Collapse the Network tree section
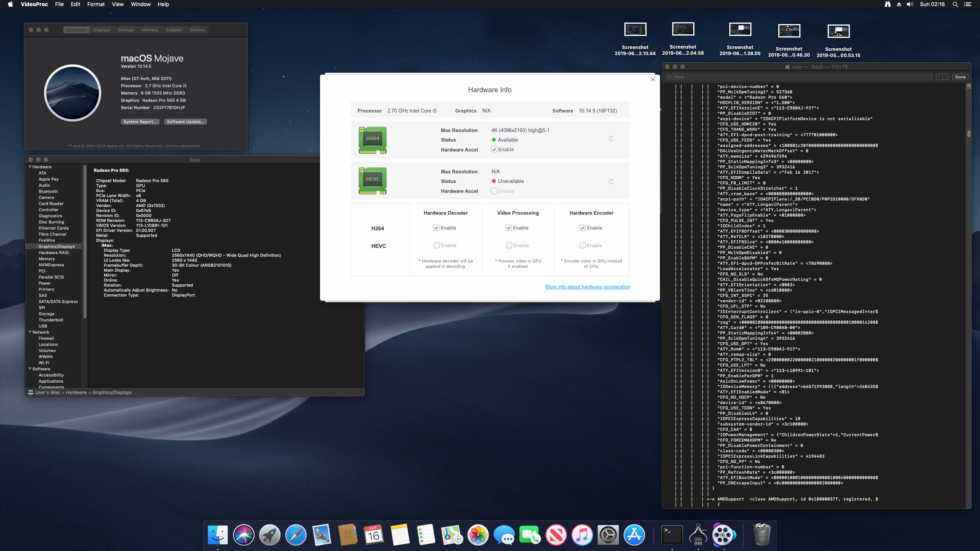Viewport: 980px width, 551px height. coord(30,332)
